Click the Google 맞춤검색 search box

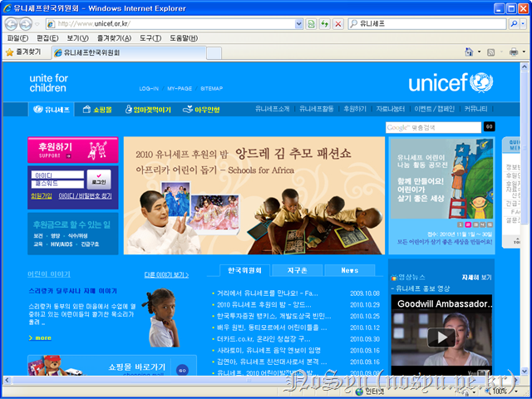(433, 127)
